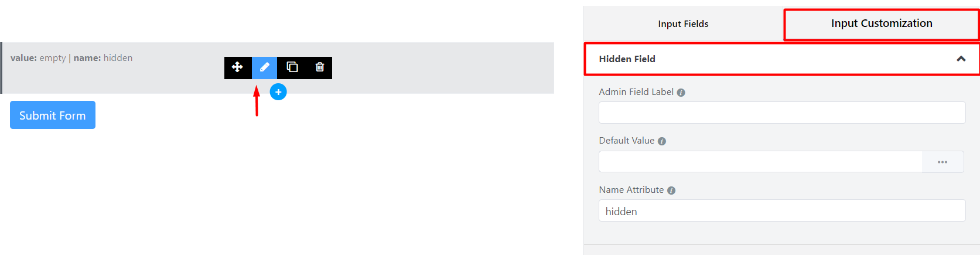
Task: Click the info icon beside Admin Field Label
Action: 681,93
